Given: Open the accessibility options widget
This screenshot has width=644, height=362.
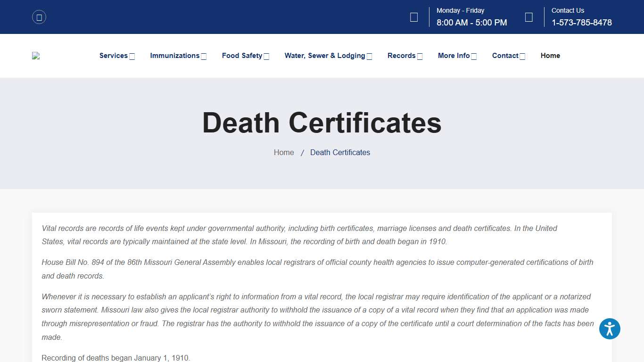Looking at the screenshot, I should pyautogui.click(x=609, y=329).
